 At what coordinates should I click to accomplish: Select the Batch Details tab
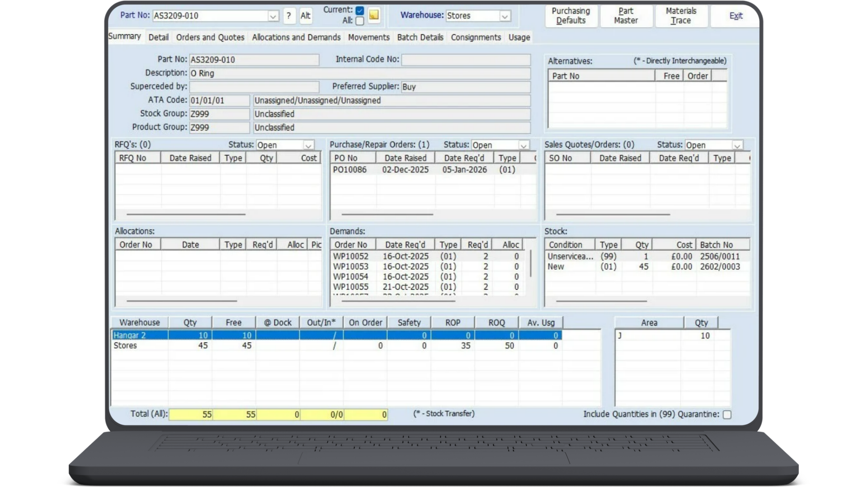(420, 38)
